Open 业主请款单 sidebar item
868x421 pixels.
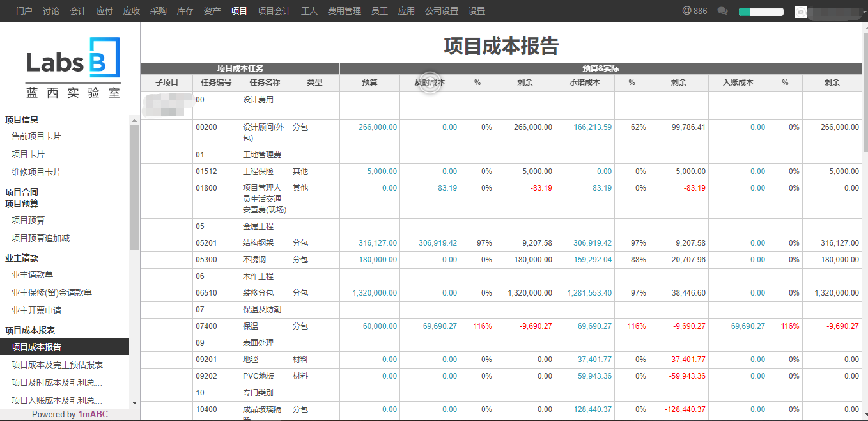33,274
